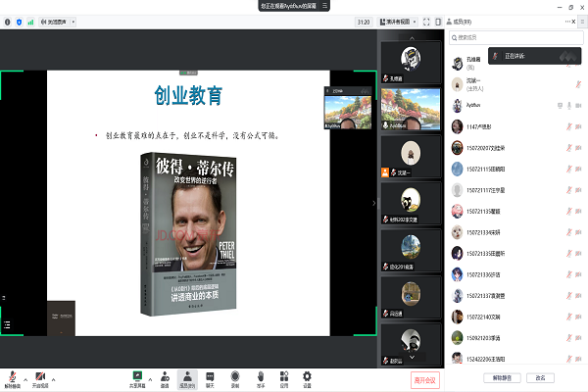Open the Chat icon
Screen dimensions: 588x392
click(210, 379)
